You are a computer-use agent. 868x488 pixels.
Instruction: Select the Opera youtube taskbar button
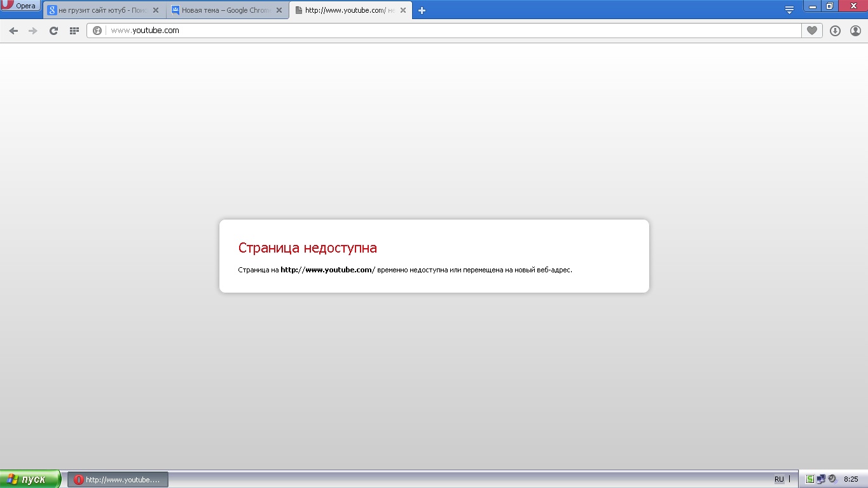point(118,480)
